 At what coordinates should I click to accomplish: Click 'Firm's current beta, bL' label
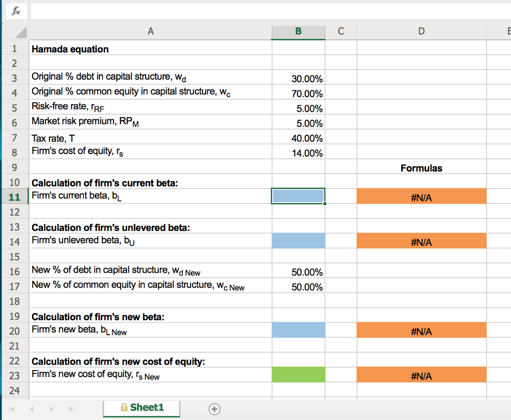coord(76,196)
